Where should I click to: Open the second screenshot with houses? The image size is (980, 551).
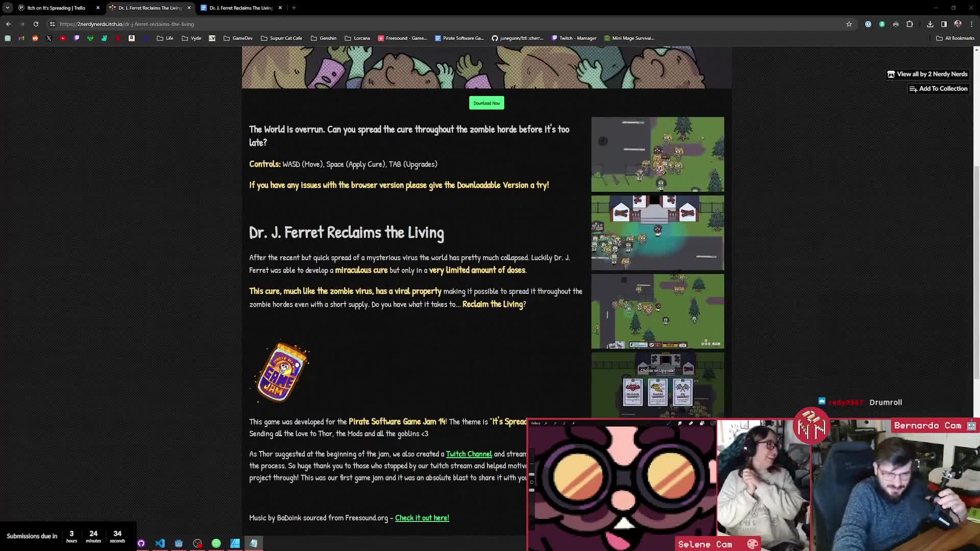pyautogui.click(x=657, y=233)
